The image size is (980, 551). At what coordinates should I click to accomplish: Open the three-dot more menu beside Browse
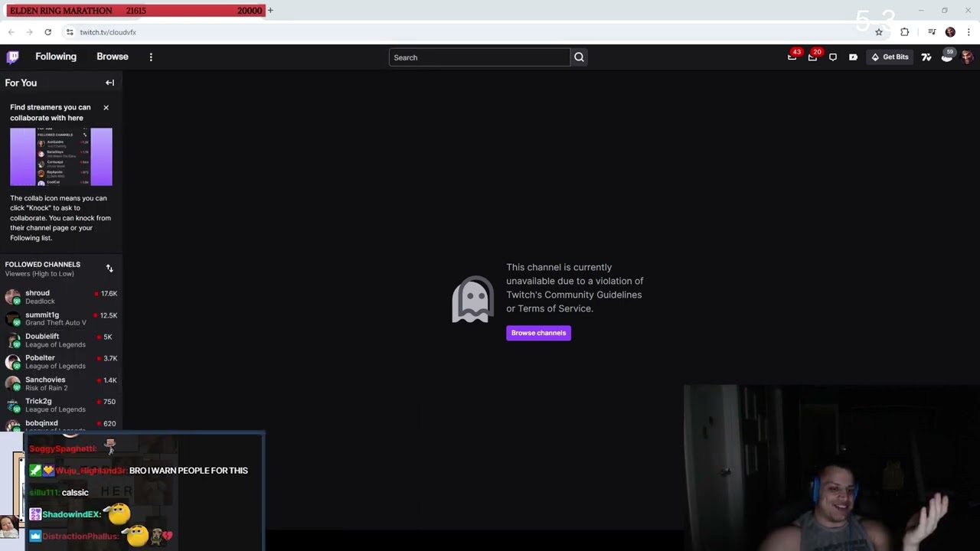(x=151, y=57)
